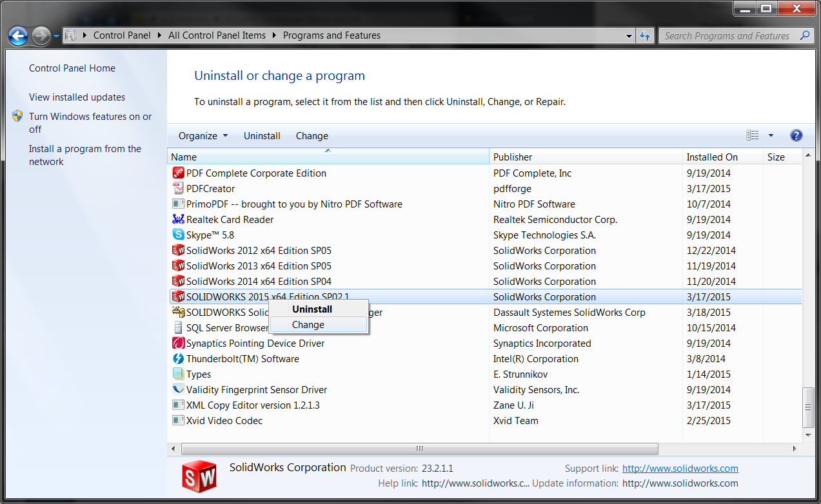
Task: Click the All Control Panel Items breadcrumb
Action: 217,35
